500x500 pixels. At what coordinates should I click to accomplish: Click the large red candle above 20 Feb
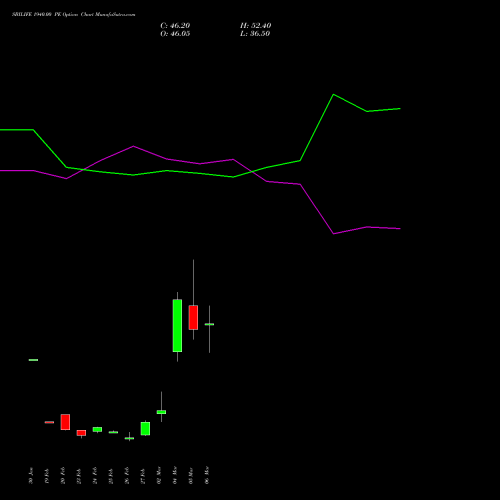[x=65, y=422]
